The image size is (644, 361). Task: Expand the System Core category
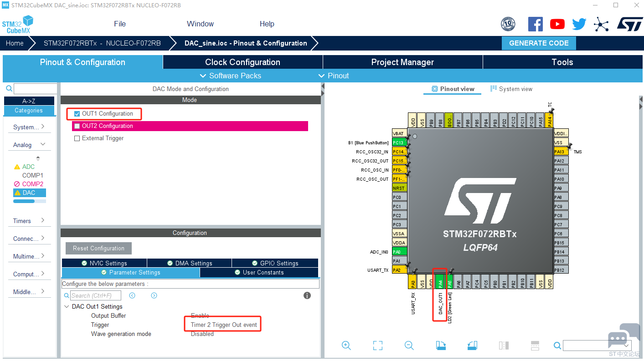click(x=29, y=127)
